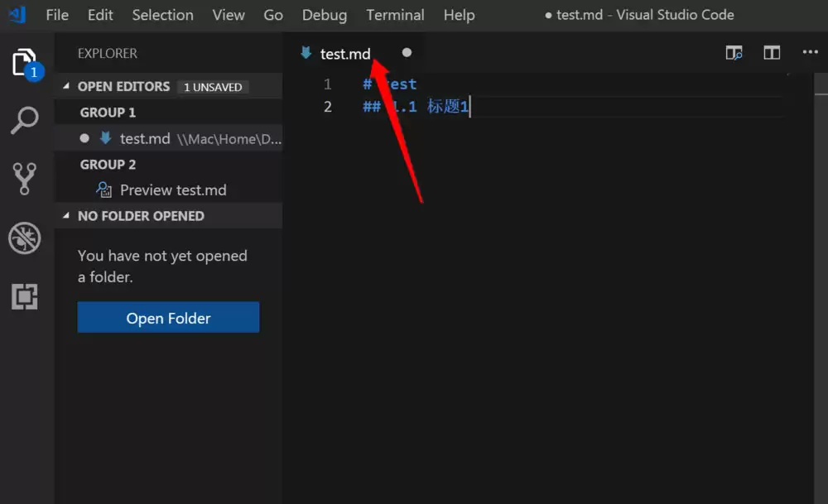The height and width of the screenshot is (504, 828).
Task: Open the Extensions view
Action: coord(25,295)
